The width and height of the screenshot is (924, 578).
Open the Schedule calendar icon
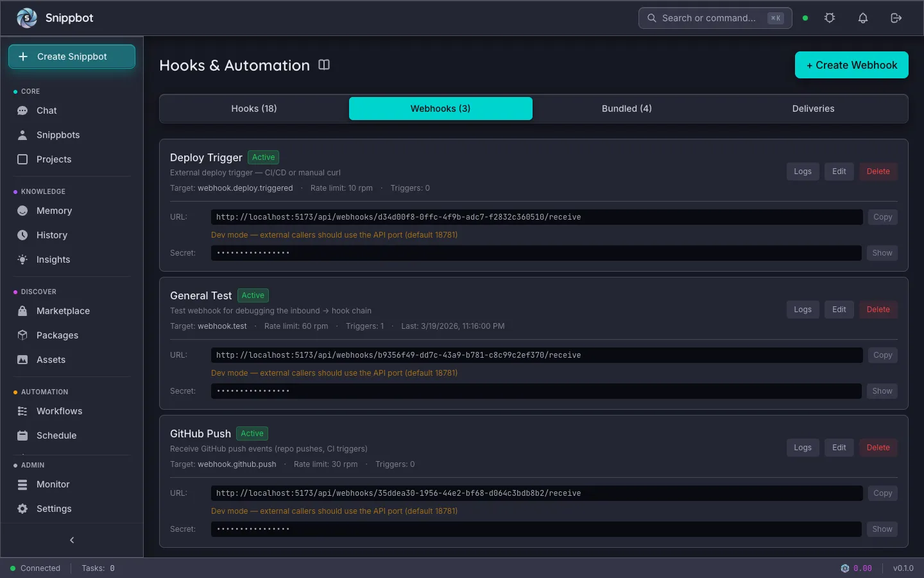(x=22, y=435)
